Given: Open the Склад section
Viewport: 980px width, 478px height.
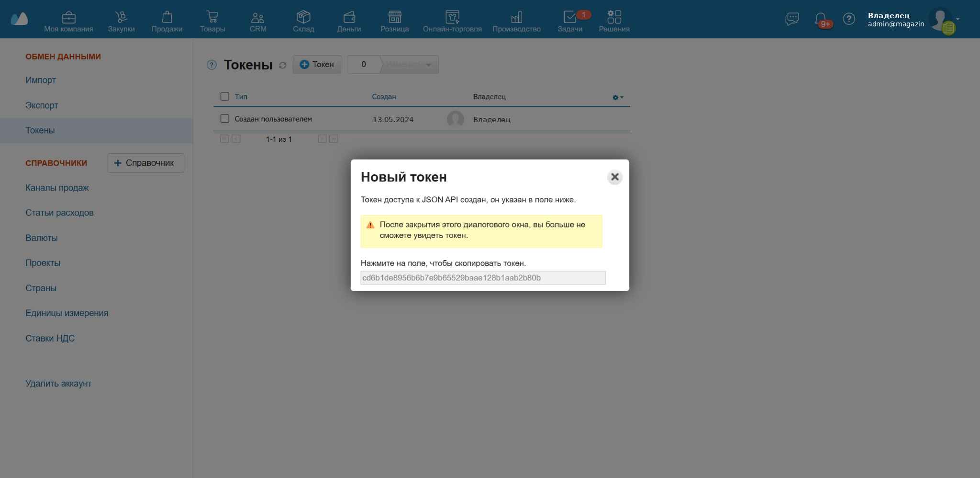Looking at the screenshot, I should (303, 22).
